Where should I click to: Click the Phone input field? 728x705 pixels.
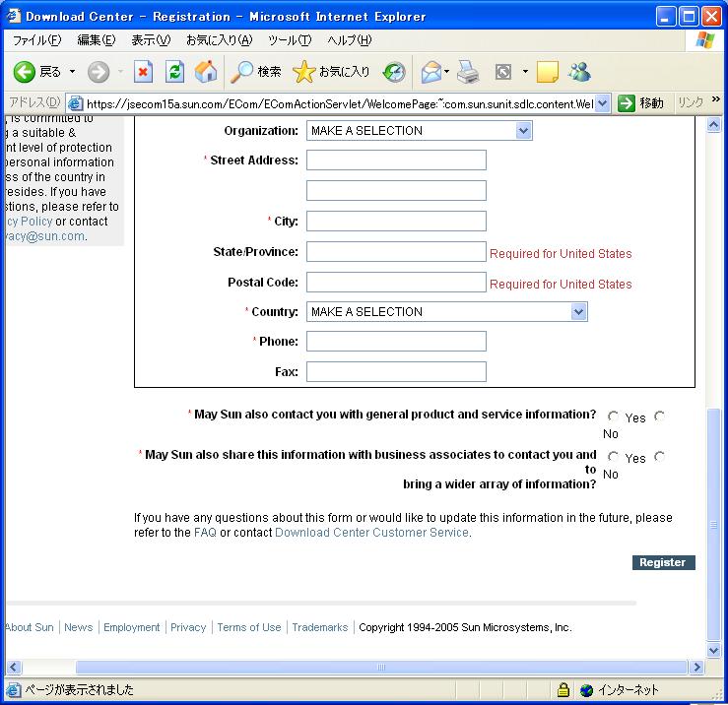click(396, 342)
